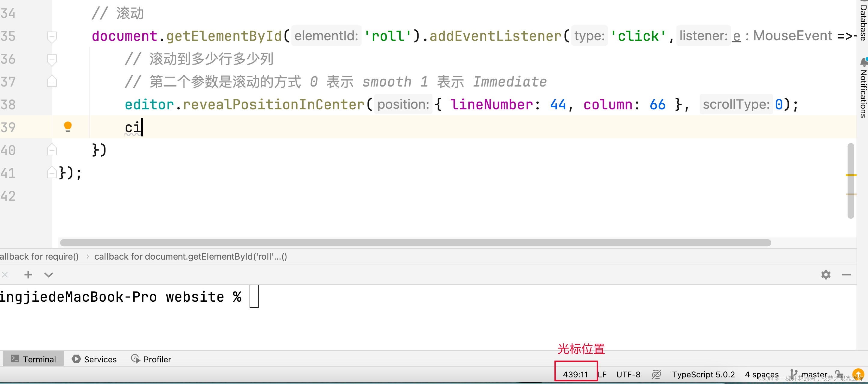Create a new terminal session with plus icon
This screenshot has height=384, width=868.
click(28, 274)
